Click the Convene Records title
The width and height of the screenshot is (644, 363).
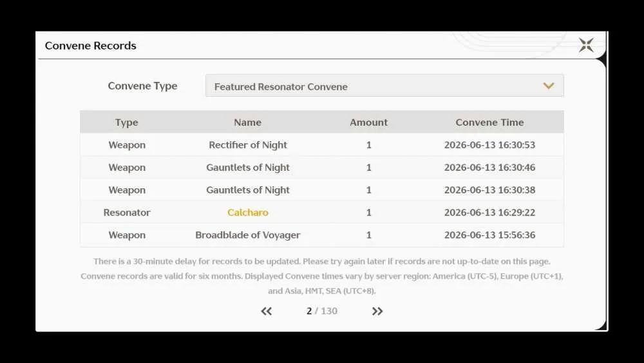coord(90,46)
